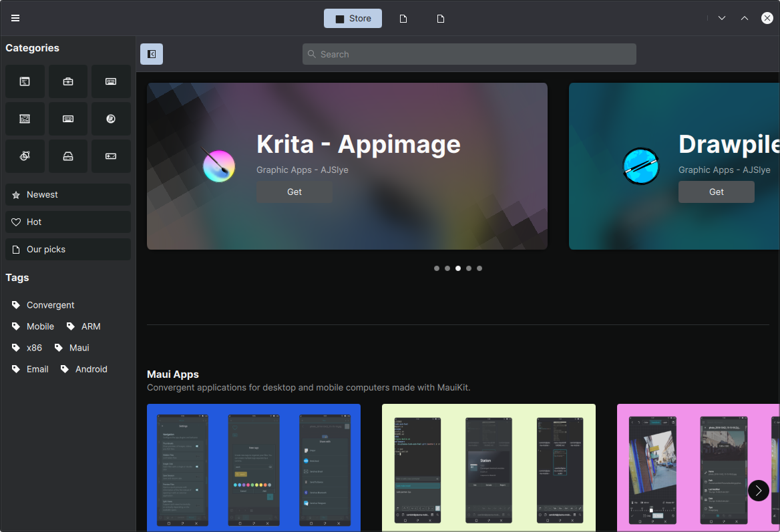Filter by the x86 tag
The image size is (780, 532).
pyautogui.click(x=27, y=348)
